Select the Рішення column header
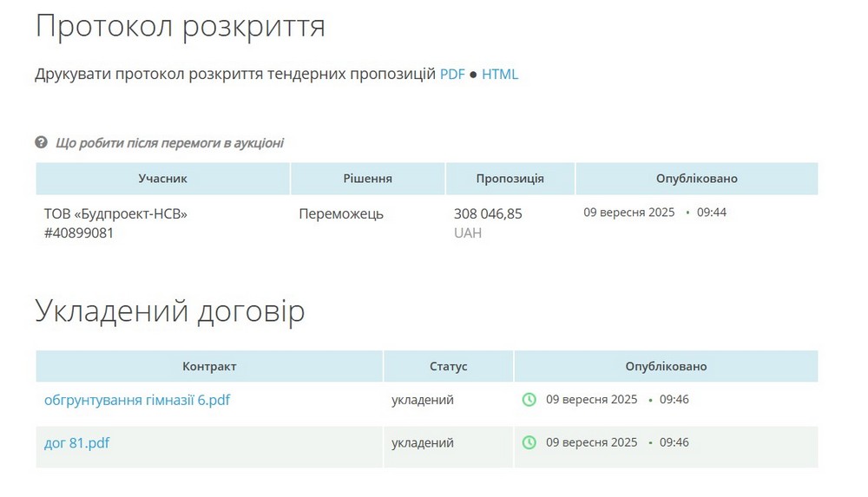Viewport: 868px width, 497px height. click(x=367, y=178)
